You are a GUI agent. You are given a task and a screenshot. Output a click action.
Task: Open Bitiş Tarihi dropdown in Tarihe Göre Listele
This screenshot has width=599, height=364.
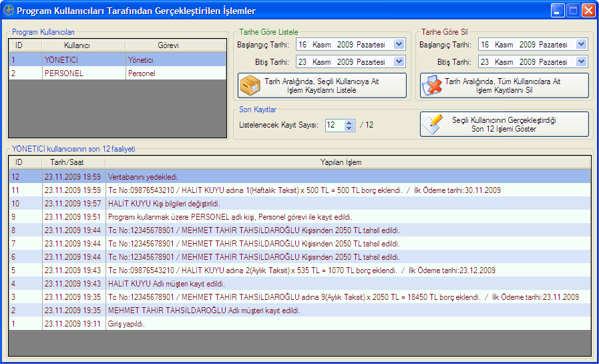pos(399,61)
